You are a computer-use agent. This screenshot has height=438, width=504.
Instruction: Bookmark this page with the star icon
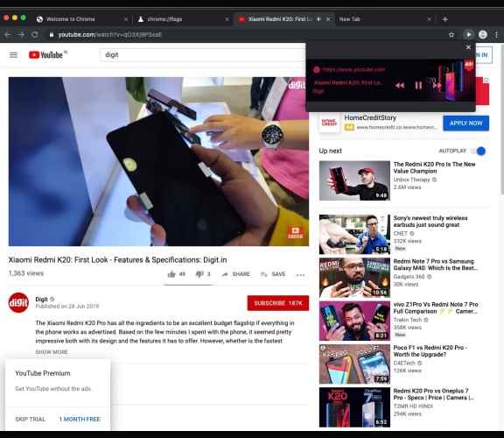coord(451,35)
